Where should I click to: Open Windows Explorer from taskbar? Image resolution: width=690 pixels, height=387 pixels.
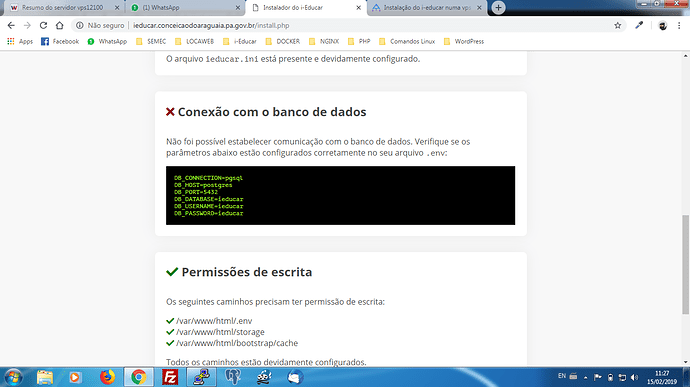coord(44,377)
